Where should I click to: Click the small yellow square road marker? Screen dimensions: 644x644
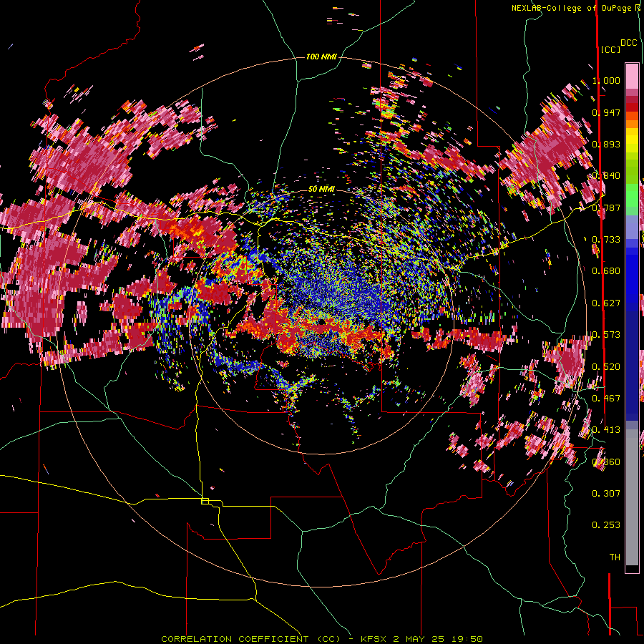tap(205, 501)
